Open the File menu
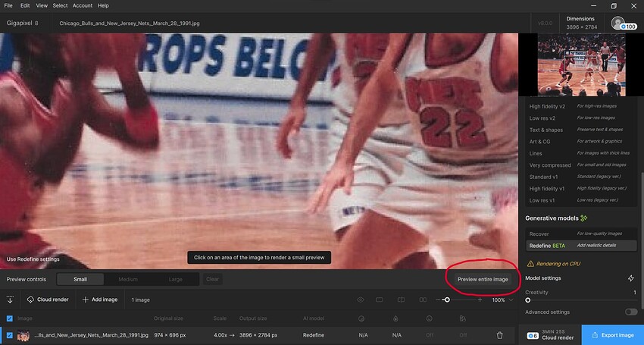This screenshot has height=345, width=644. coord(8,5)
